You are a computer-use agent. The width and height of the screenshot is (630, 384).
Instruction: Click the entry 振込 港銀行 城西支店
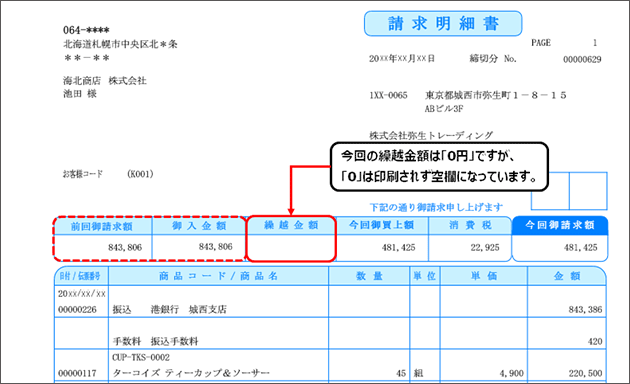pyautogui.click(x=170, y=309)
